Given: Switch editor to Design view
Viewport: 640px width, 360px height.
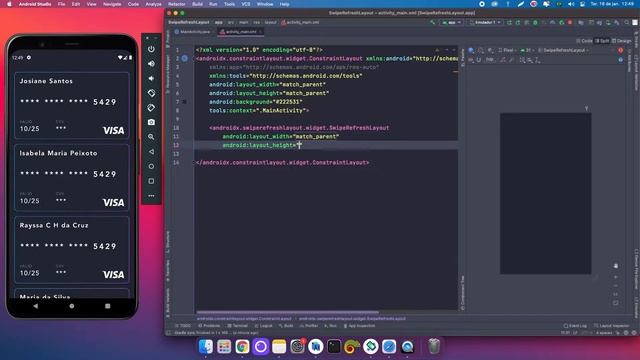Looking at the screenshot, I should pos(622,41).
